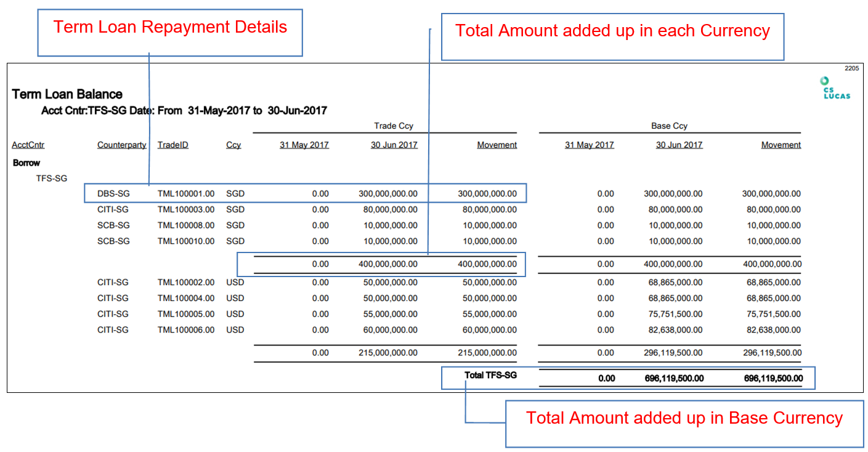Click grand total '696,119,500.00' under Base Ccy Movement
The height and width of the screenshot is (452, 868).
pyautogui.click(x=773, y=378)
